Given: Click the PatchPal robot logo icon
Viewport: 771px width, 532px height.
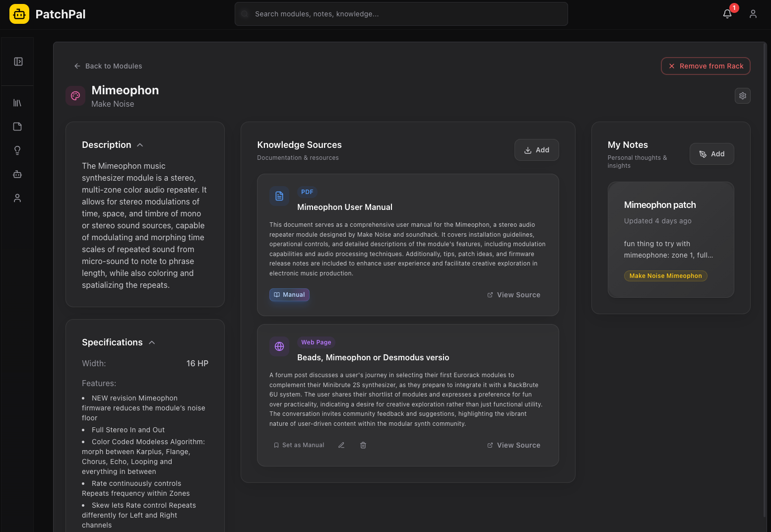Looking at the screenshot, I should click(19, 14).
